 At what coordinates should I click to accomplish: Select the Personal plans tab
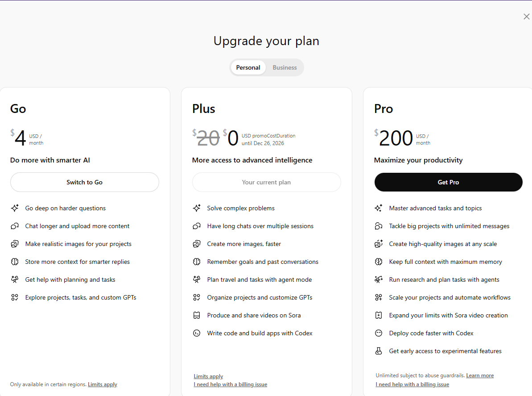248,67
